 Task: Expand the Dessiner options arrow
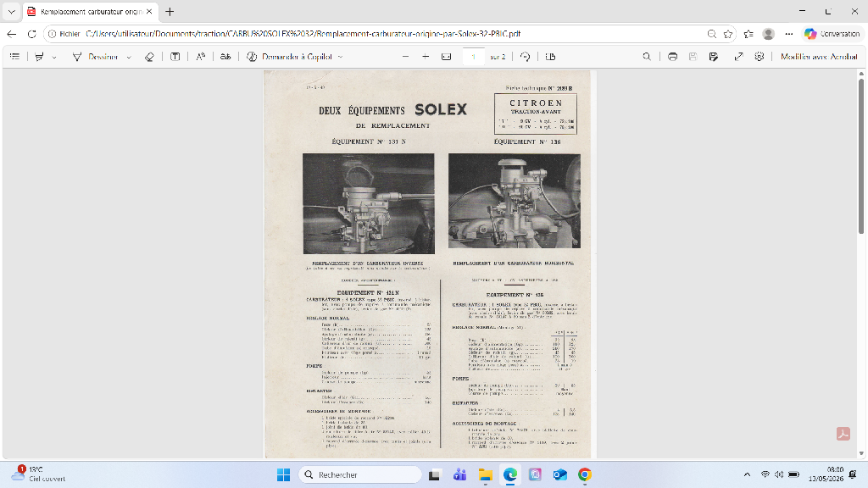pos(129,57)
